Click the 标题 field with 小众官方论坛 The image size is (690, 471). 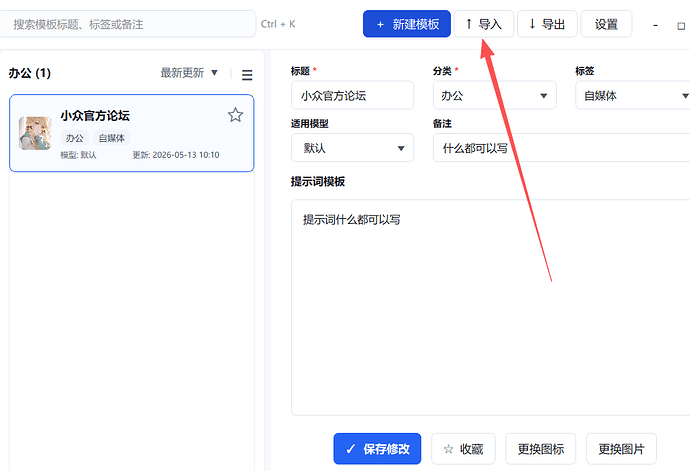point(352,96)
